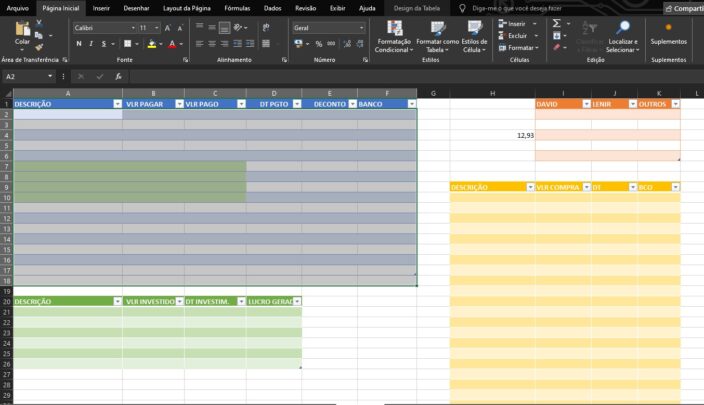Click the Suplementos icon
This screenshot has height=405, width=704.
tap(668, 32)
